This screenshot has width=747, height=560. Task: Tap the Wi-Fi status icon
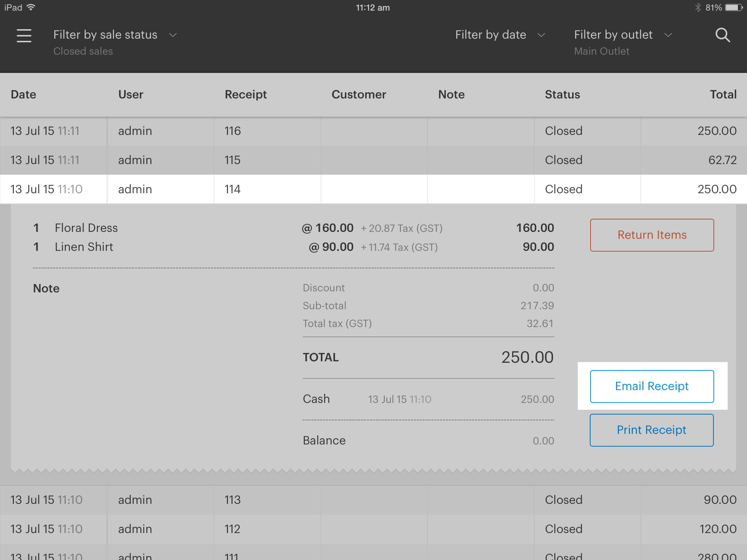tap(31, 8)
